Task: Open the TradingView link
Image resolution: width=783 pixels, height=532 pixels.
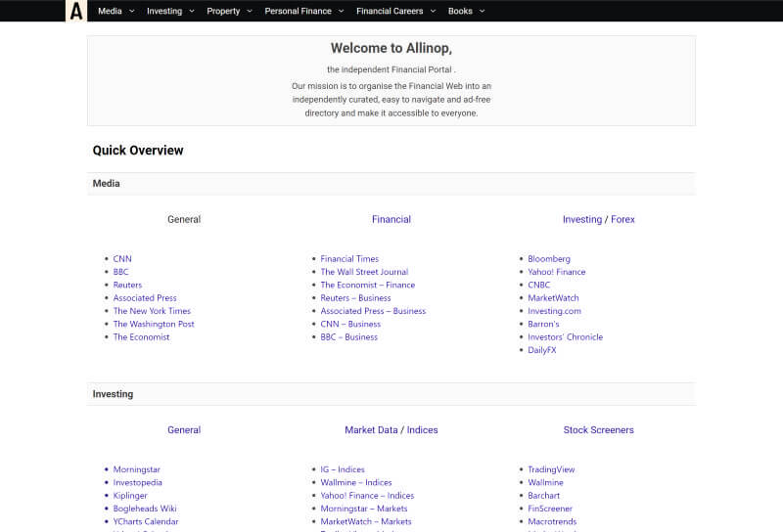Action: (x=551, y=469)
